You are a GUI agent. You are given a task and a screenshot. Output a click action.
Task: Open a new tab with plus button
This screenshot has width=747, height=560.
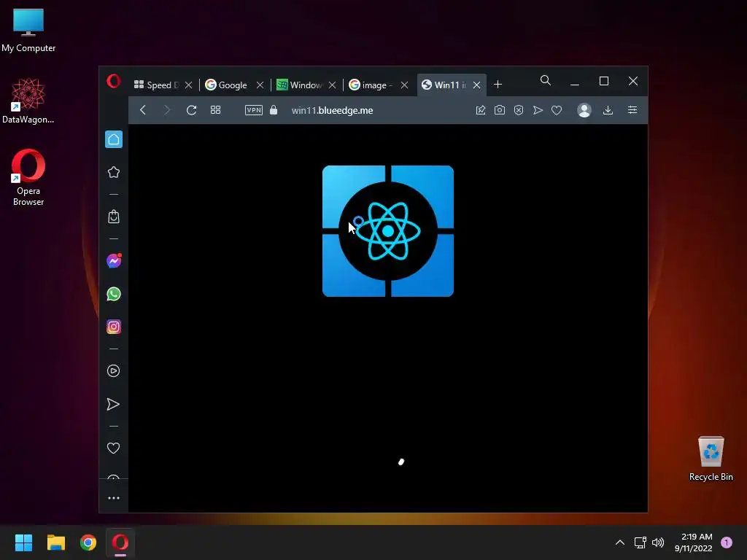(x=498, y=85)
